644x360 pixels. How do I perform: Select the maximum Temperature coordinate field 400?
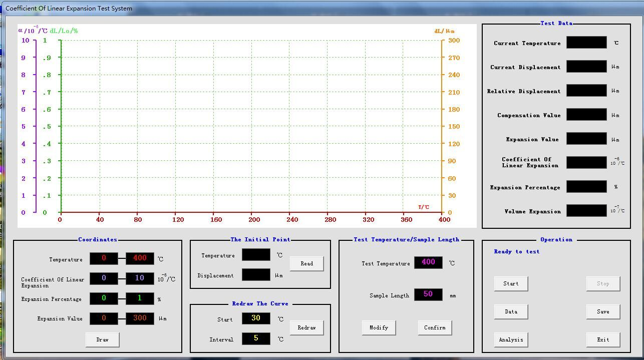(x=140, y=258)
